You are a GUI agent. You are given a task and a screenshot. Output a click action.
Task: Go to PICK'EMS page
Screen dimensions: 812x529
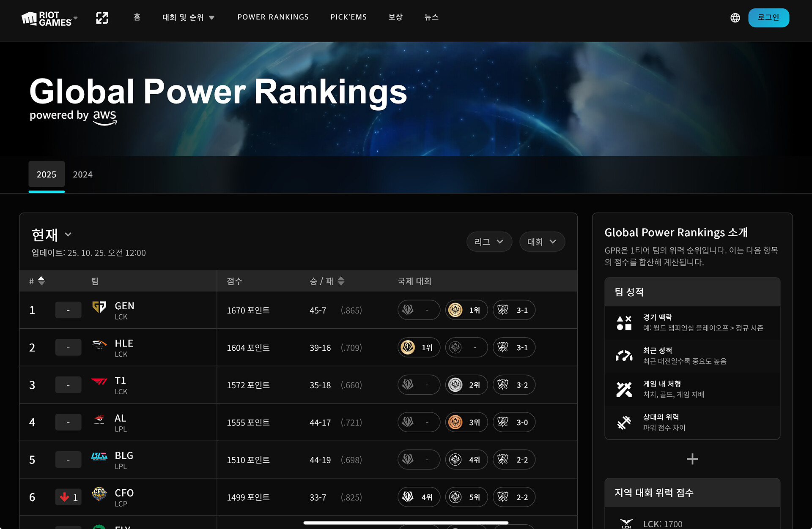(x=348, y=17)
